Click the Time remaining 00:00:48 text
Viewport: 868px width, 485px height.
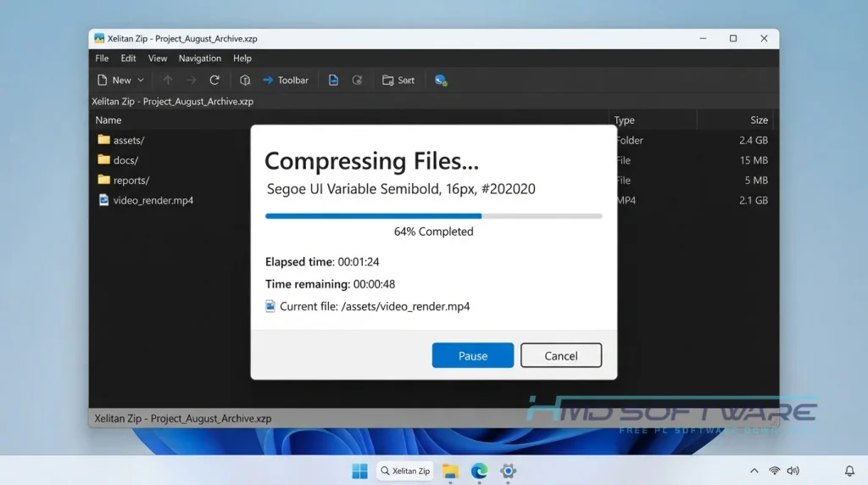click(330, 284)
